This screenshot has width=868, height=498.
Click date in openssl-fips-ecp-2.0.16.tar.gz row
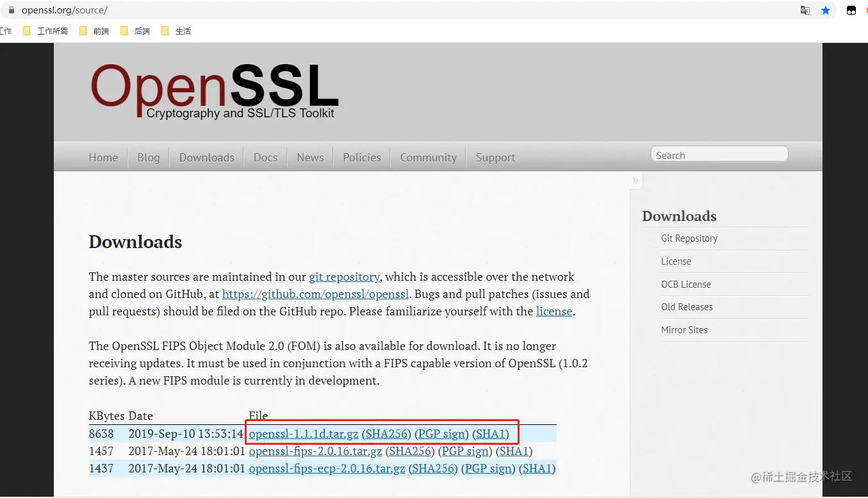(x=186, y=469)
